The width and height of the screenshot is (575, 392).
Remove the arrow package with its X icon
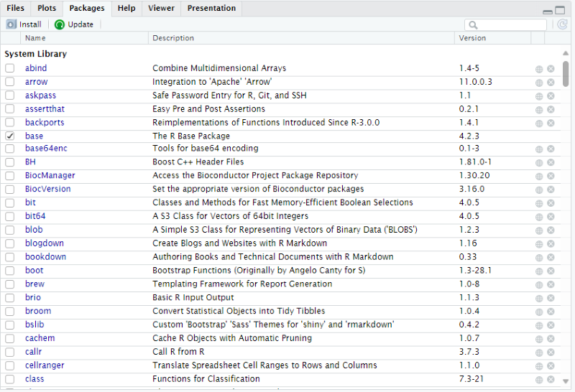click(x=551, y=83)
